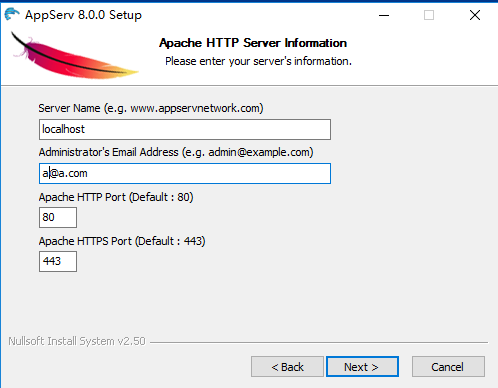Focus the Server Name field containing localhost
Viewport: 498px width, 388px height.
tap(185, 129)
